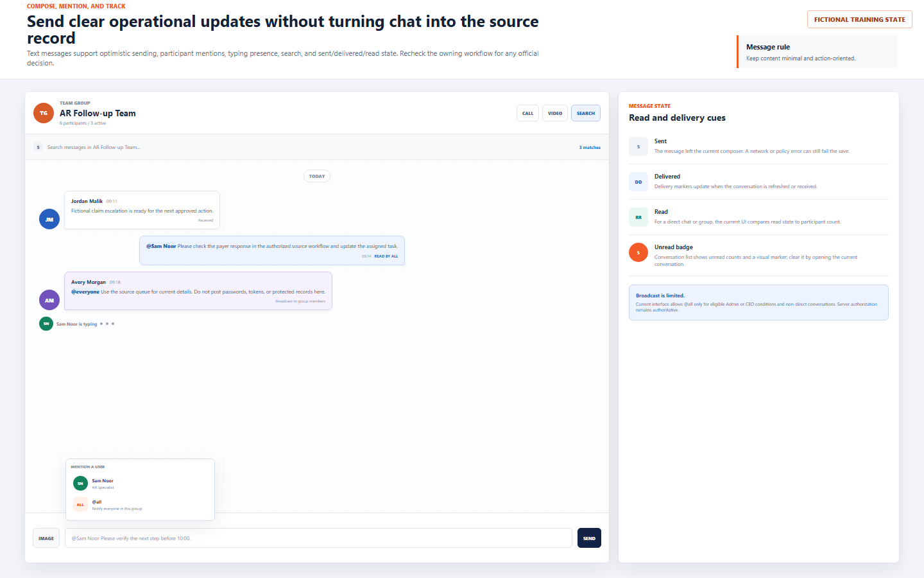The image size is (924, 578).
Task: Toggle the SEARCH button
Action: click(x=586, y=113)
